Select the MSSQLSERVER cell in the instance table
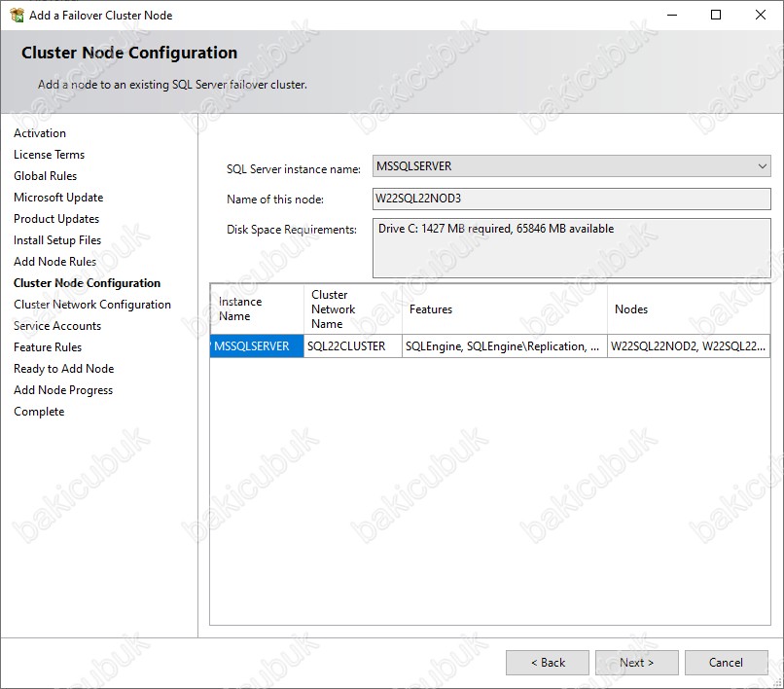784x689 pixels. point(257,346)
